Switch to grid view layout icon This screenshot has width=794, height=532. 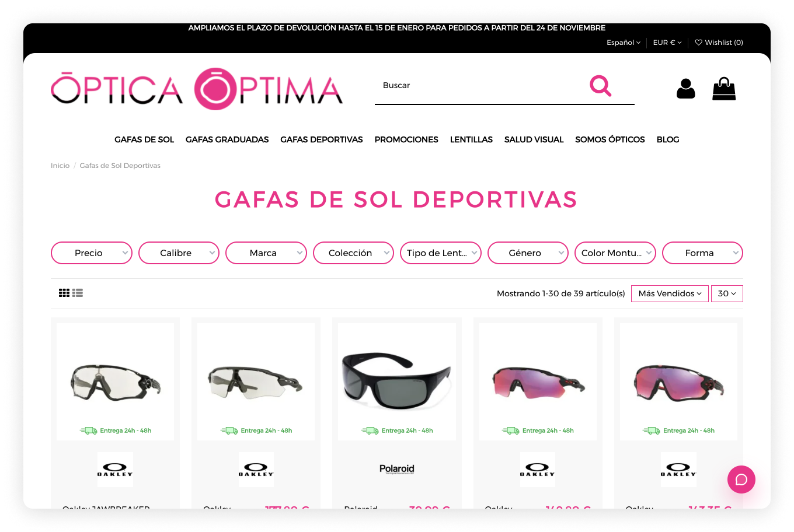64,293
